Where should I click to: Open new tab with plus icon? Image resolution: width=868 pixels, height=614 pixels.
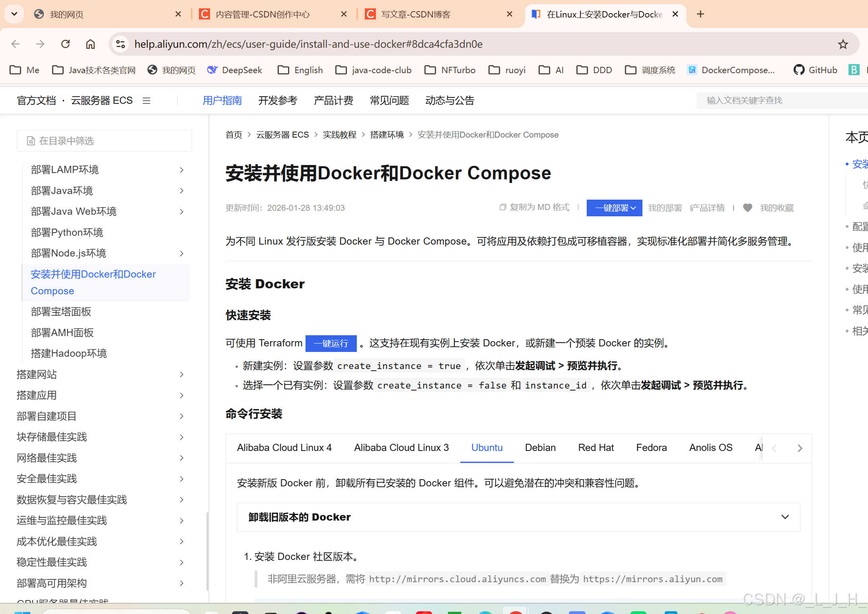[701, 14]
